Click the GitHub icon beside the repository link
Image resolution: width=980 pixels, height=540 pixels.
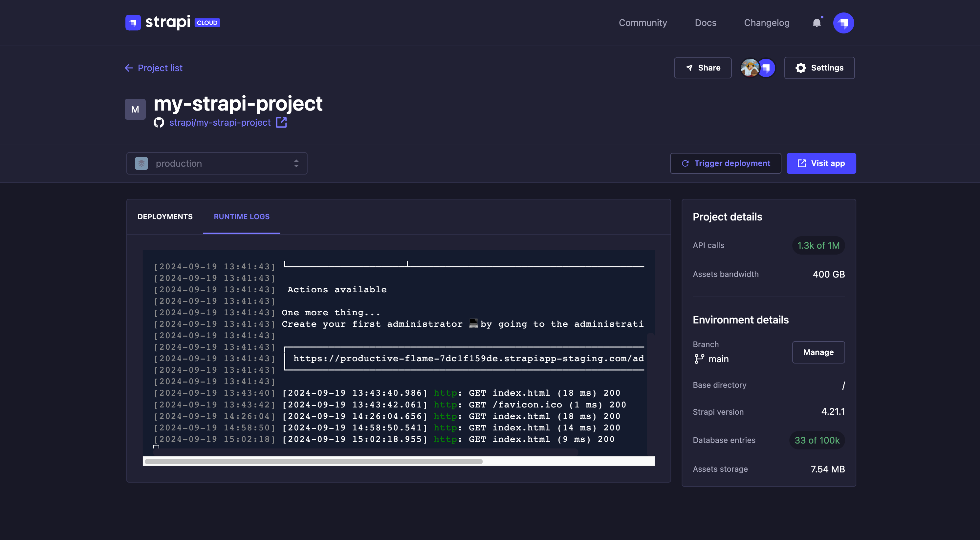159,122
